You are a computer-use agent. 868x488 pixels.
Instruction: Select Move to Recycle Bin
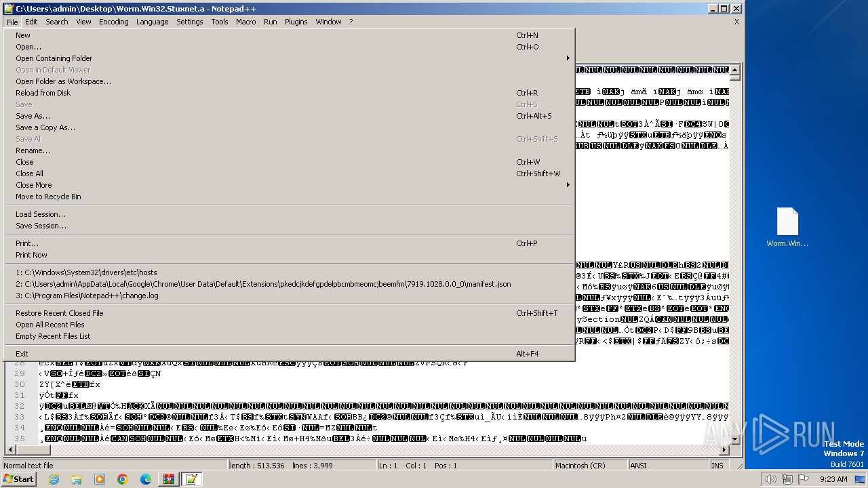pyautogui.click(x=290, y=197)
